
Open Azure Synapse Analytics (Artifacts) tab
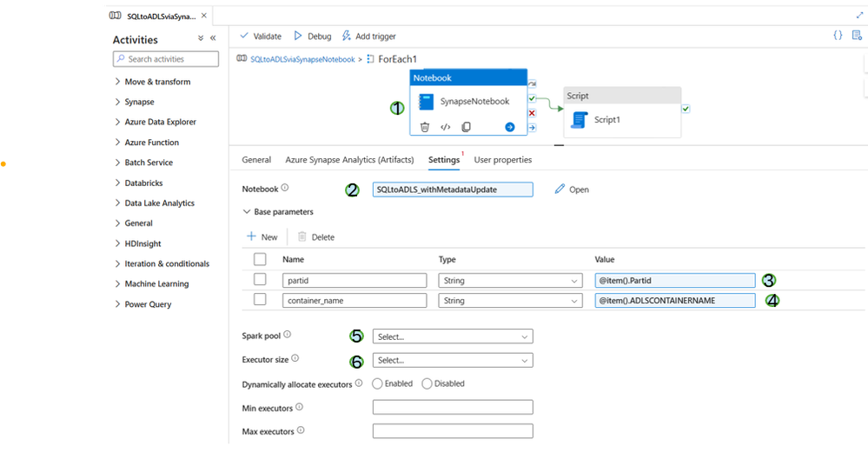tap(349, 159)
